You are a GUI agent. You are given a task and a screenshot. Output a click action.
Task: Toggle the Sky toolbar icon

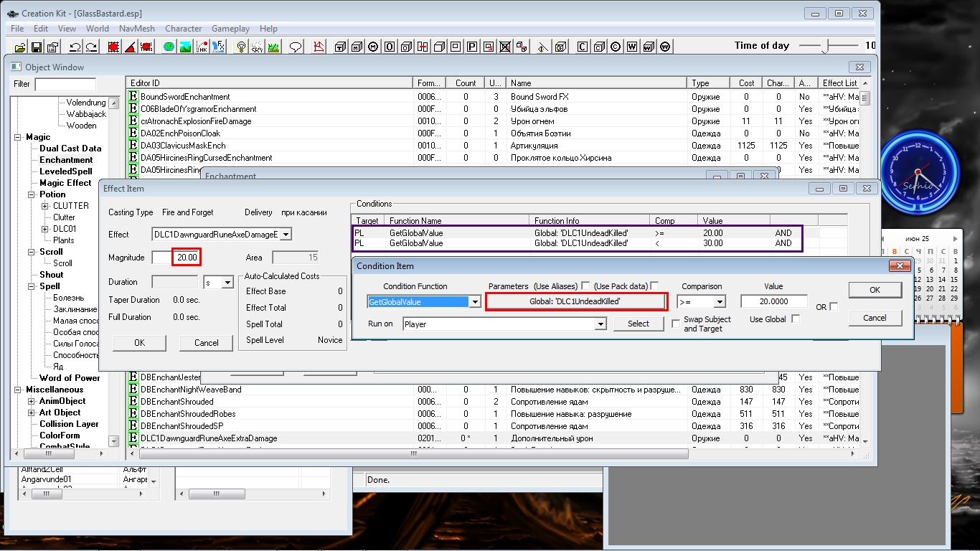point(257,47)
